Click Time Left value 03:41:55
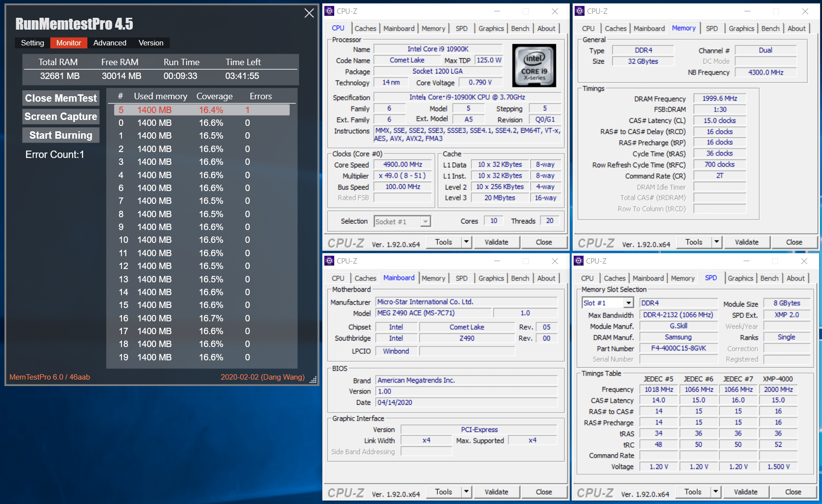The image size is (822, 504). [242, 76]
